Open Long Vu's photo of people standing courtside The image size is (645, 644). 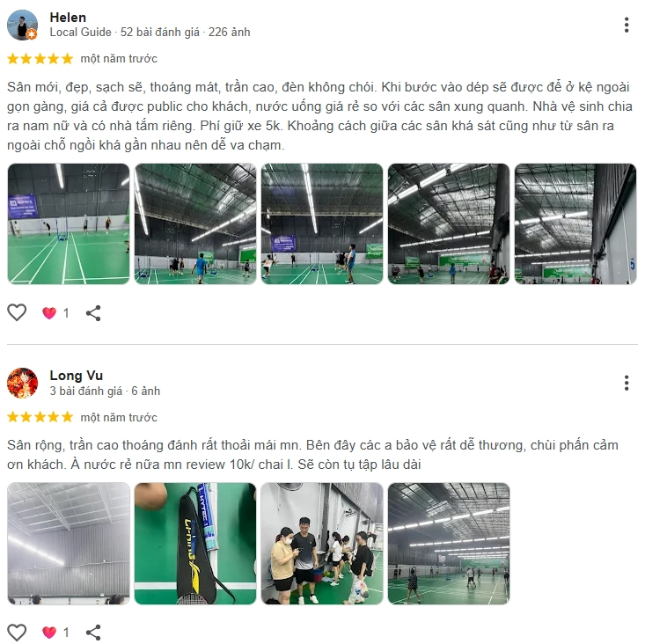322,544
